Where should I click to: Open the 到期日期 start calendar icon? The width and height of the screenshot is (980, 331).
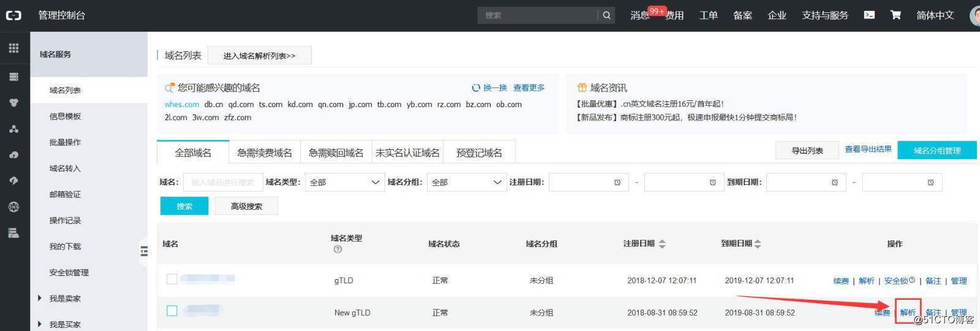835,182
